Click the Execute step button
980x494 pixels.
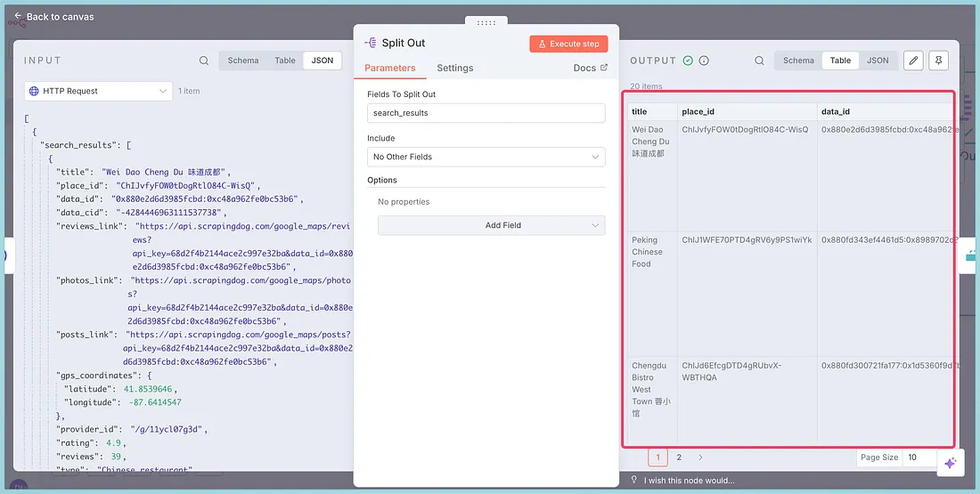point(568,44)
